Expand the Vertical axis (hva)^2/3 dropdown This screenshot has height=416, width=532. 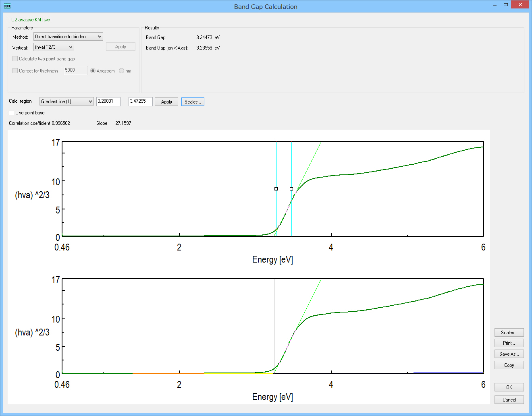click(54, 47)
